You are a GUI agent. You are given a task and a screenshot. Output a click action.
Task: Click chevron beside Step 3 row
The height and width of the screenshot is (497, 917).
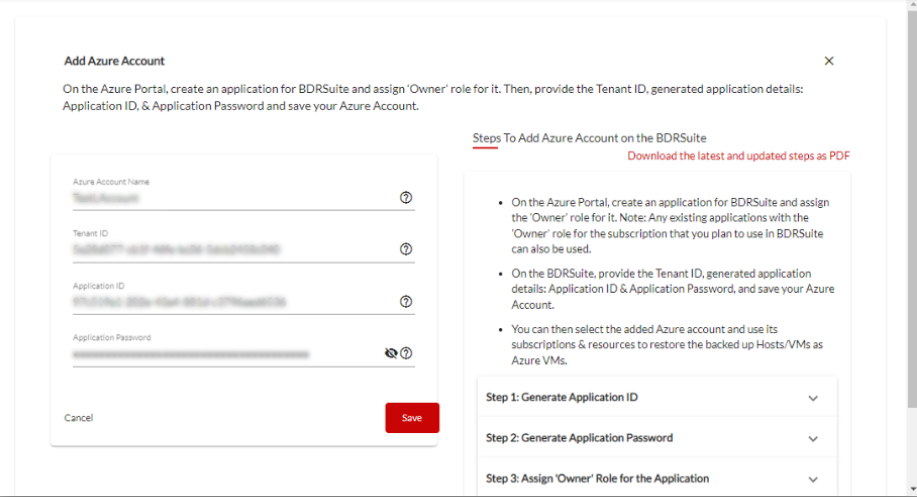813,479
